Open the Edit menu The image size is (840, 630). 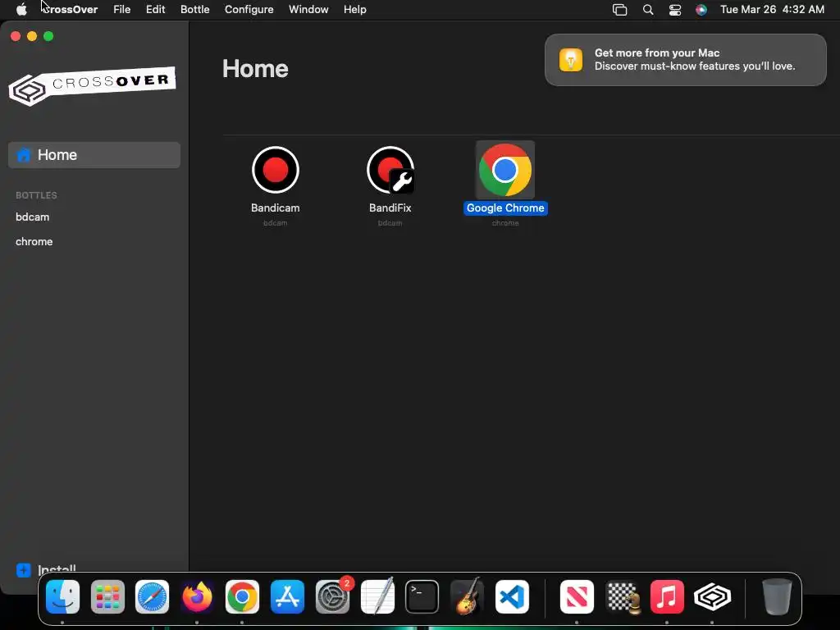pyautogui.click(x=155, y=10)
